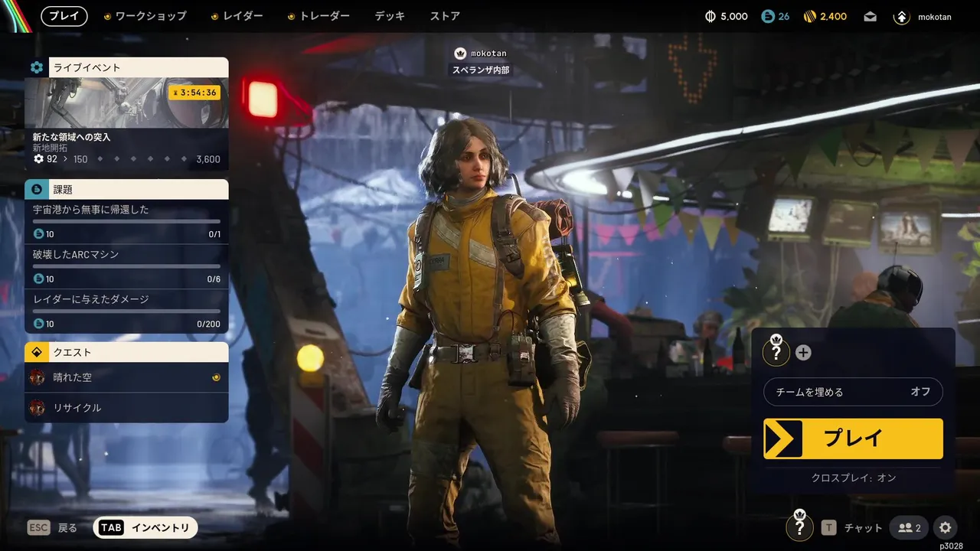Image resolution: width=980 pixels, height=551 pixels.
Task: Open the friends list showing 2
Action: [x=910, y=527]
